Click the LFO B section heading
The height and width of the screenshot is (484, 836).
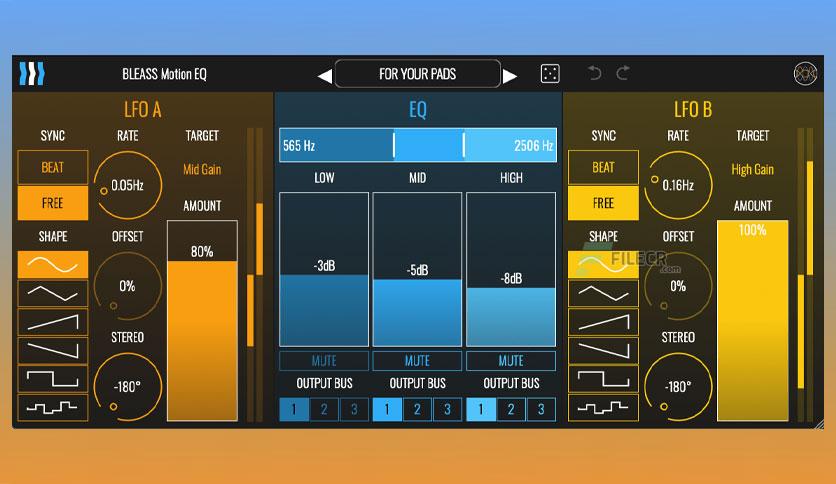tap(693, 109)
